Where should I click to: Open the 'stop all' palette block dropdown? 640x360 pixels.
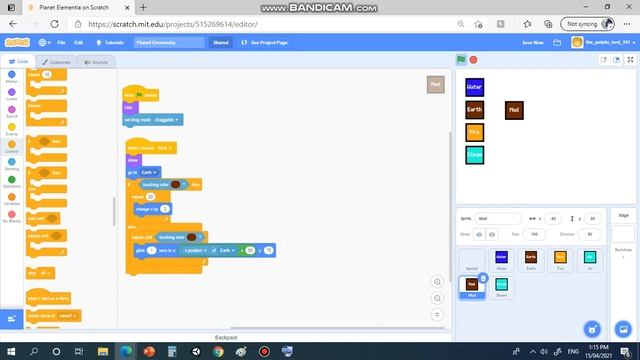[44, 273]
